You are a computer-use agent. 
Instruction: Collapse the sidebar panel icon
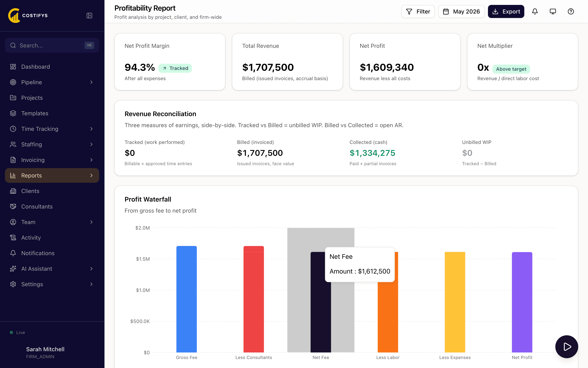[89, 16]
